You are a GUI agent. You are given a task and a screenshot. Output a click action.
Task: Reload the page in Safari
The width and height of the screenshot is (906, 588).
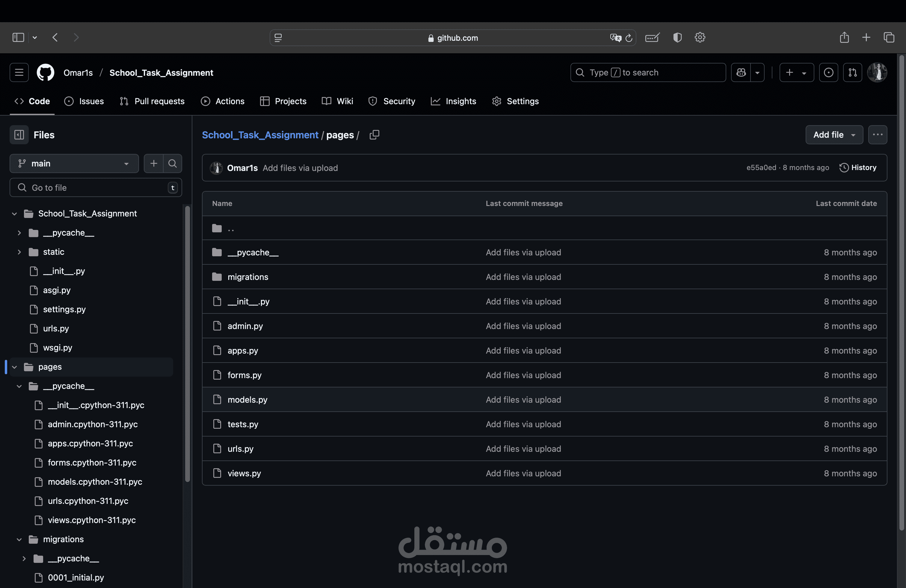(x=629, y=38)
